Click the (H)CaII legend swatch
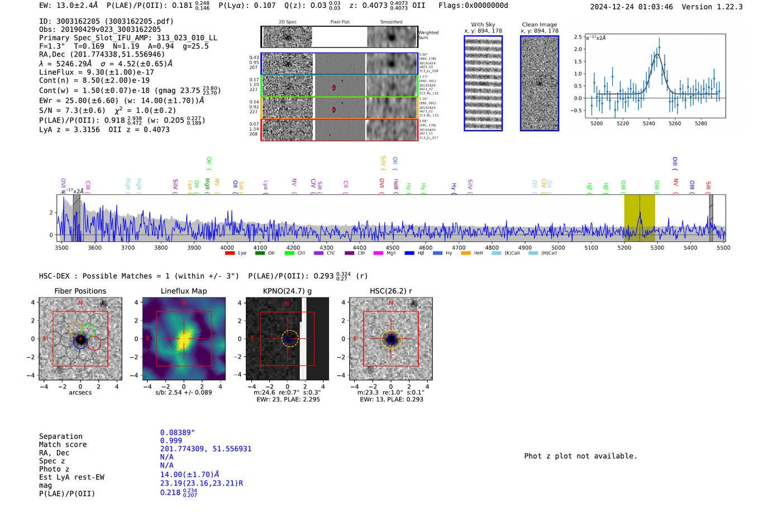782x532 pixels. point(533,253)
